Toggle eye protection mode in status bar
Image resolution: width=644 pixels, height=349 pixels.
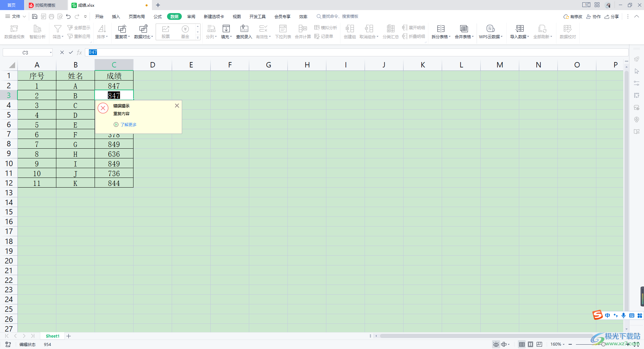click(x=496, y=344)
